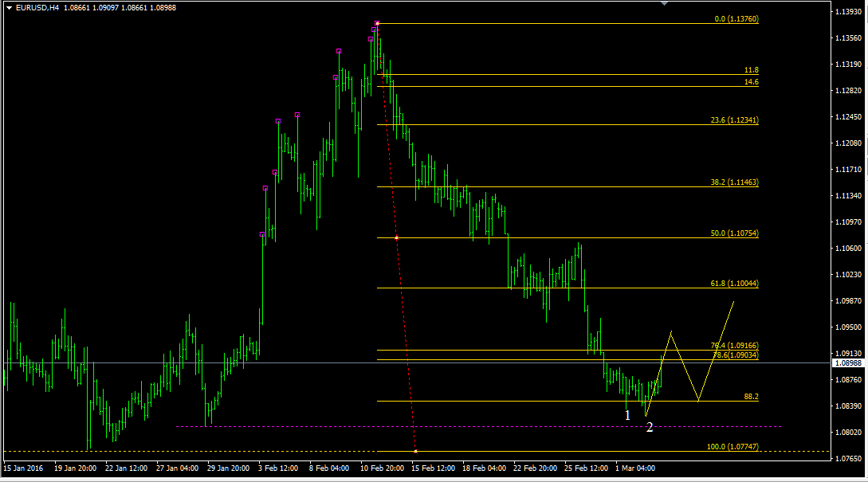Screen dimensions: 868x482
Task: Click price axis value 1.10600
Action: [x=848, y=248]
